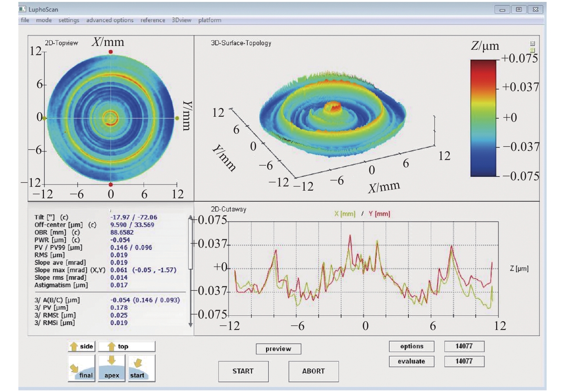Click the evaluate button
This screenshot has width=565, height=392.
coord(412,361)
